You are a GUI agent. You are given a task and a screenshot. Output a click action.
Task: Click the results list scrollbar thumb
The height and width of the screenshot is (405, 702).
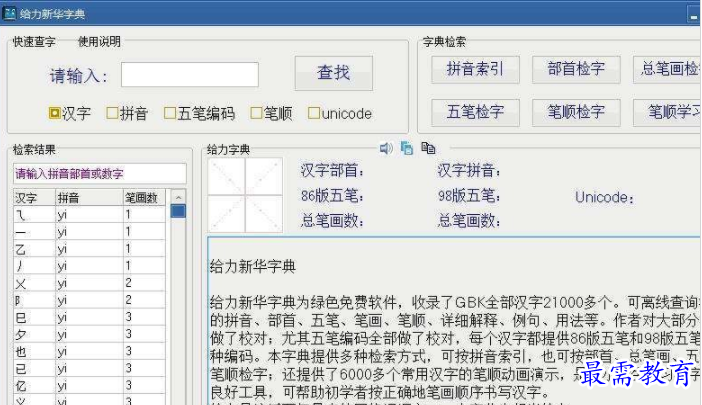pyautogui.click(x=178, y=211)
